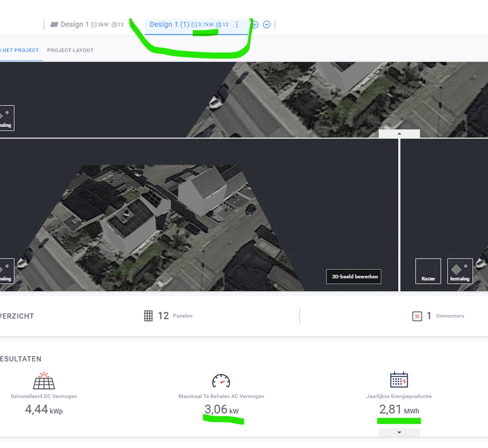
Task: Expand results with the bottom down arrow
Action: tap(400, 432)
